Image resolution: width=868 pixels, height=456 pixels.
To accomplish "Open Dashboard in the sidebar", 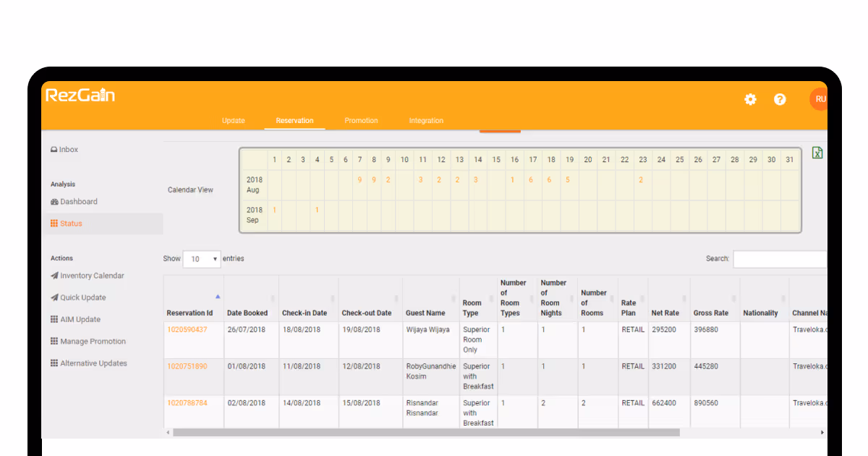I will coord(74,202).
